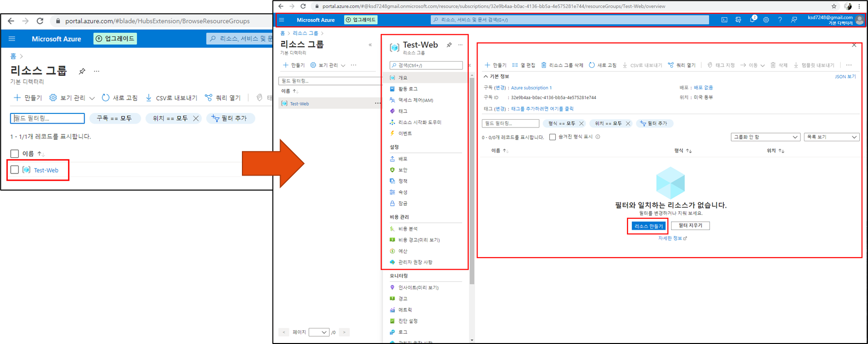Click 만들기 in left resource groups window
Screen dimensions: 868x344
pos(28,98)
